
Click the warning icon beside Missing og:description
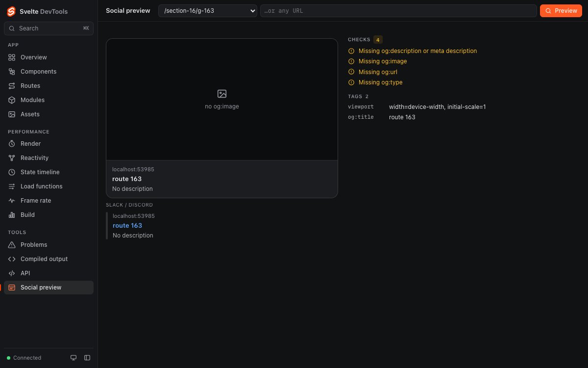pos(351,51)
